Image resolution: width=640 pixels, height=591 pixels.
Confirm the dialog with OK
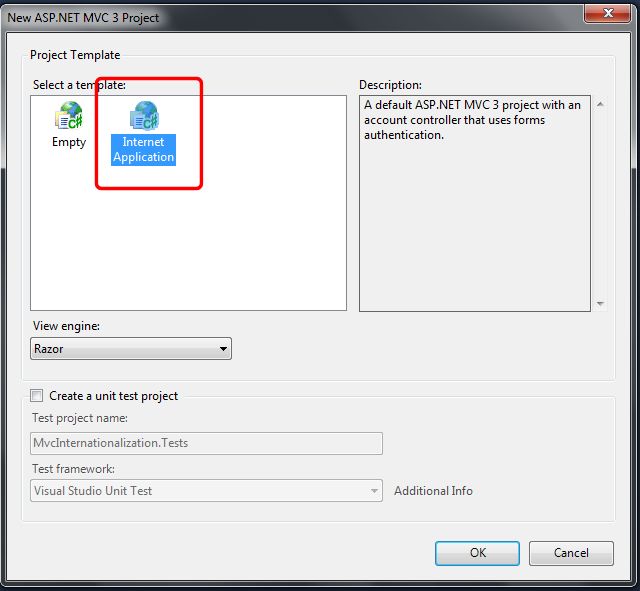click(477, 553)
